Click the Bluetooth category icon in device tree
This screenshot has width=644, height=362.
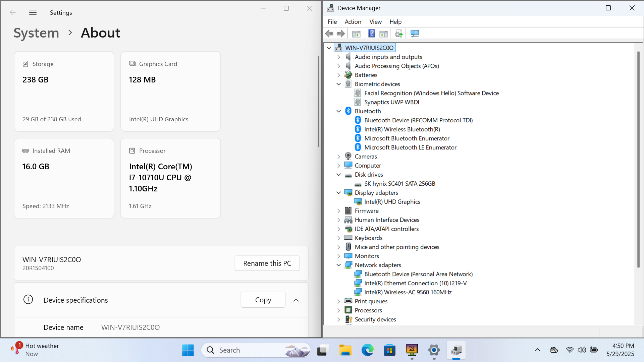(x=348, y=111)
